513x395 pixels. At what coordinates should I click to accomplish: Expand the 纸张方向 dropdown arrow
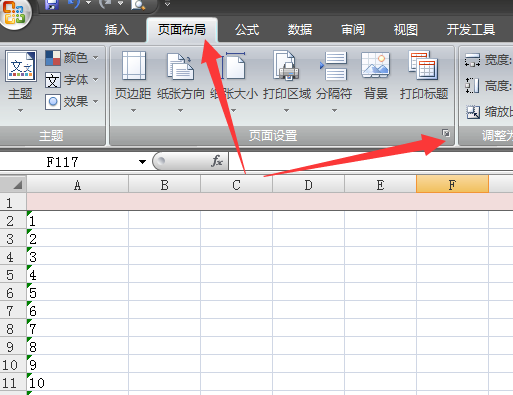[x=180, y=110]
